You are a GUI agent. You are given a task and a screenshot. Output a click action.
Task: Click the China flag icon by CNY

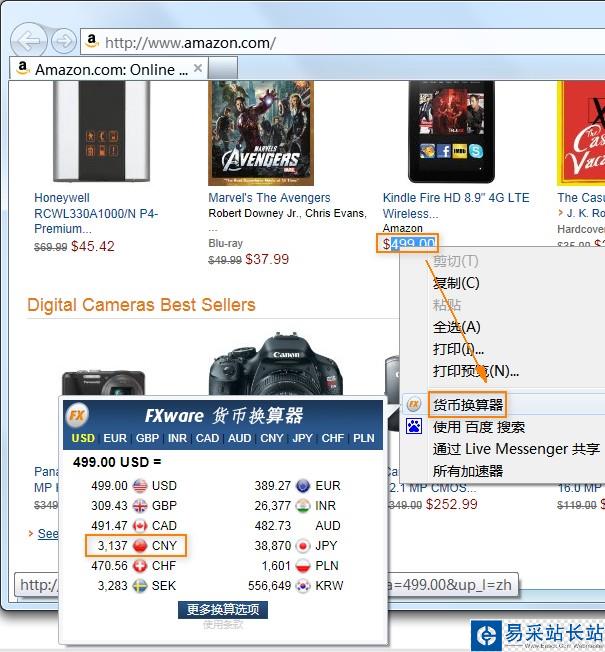[140, 546]
